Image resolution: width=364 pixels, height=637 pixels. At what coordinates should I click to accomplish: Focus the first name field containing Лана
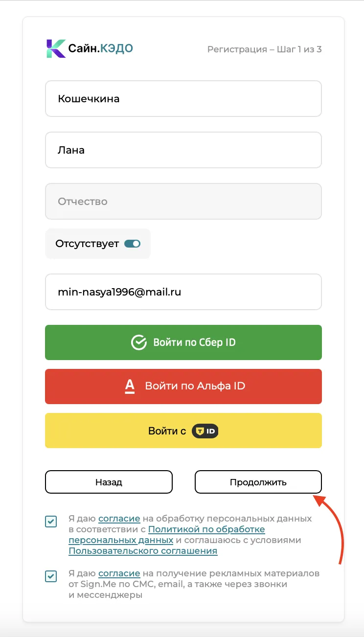coord(183,150)
